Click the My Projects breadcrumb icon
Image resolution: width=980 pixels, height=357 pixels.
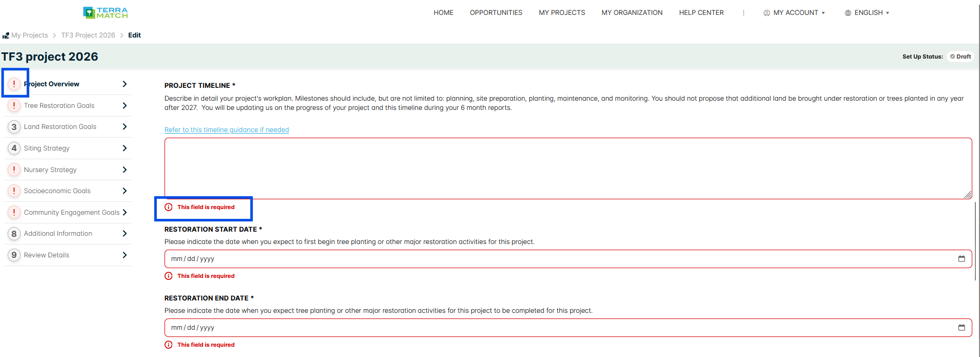[6, 35]
